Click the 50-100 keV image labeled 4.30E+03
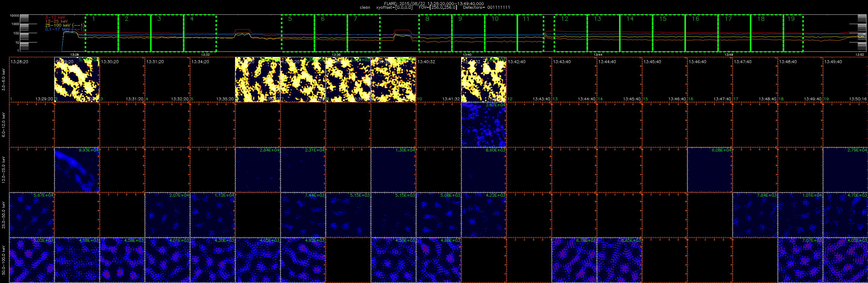 212,260
